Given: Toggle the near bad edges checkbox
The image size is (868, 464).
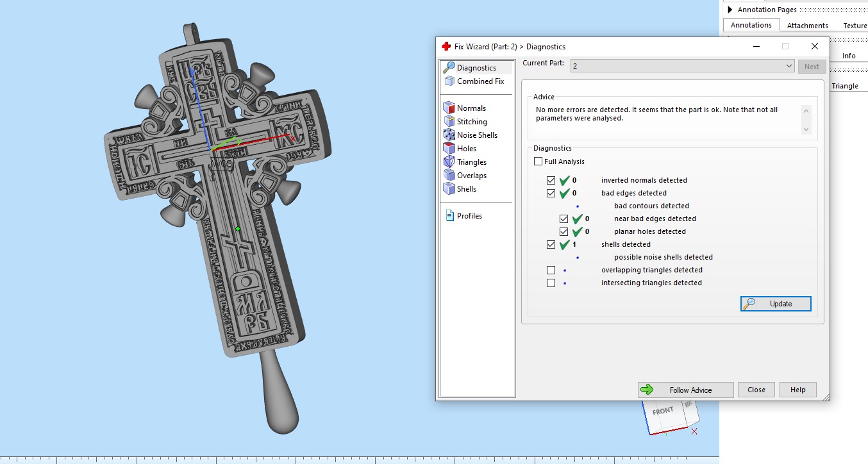Looking at the screenshot, I should click(x=564, y=219).
